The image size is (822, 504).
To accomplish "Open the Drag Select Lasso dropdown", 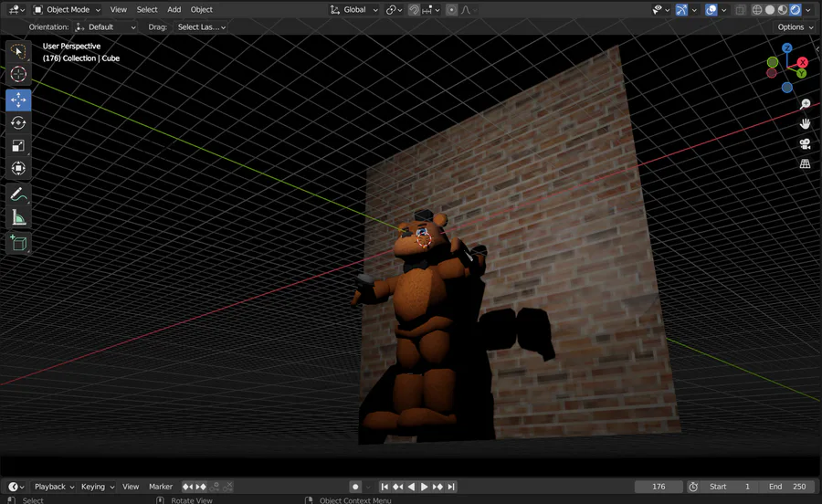I will pos(200,26).
